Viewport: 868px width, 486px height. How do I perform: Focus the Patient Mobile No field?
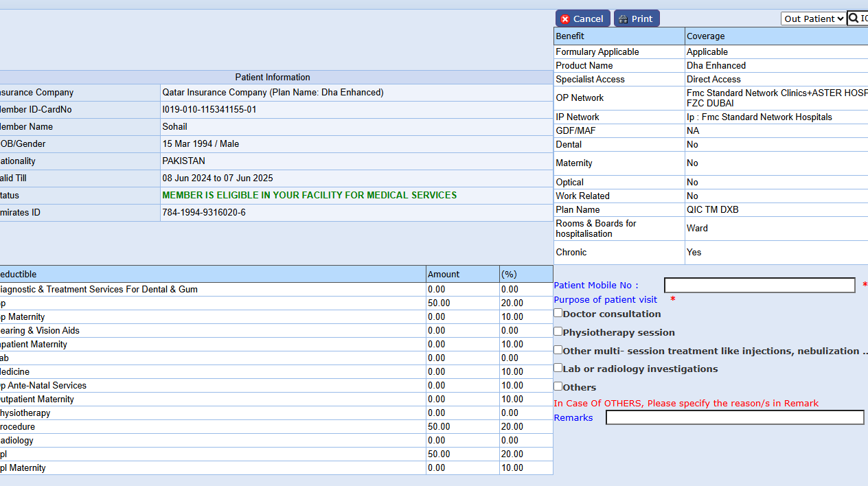[x=759, y=285]
